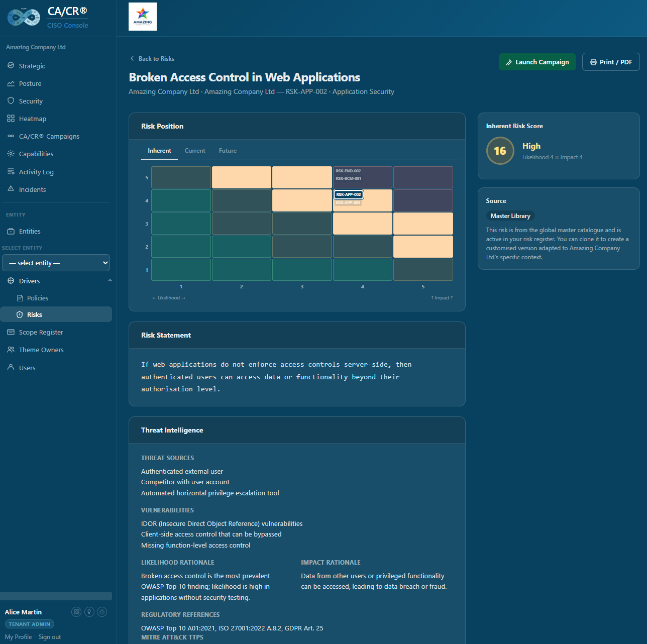Click the Launch Campaign button
This screenshot has height=644, width=647.
(537, 62)
